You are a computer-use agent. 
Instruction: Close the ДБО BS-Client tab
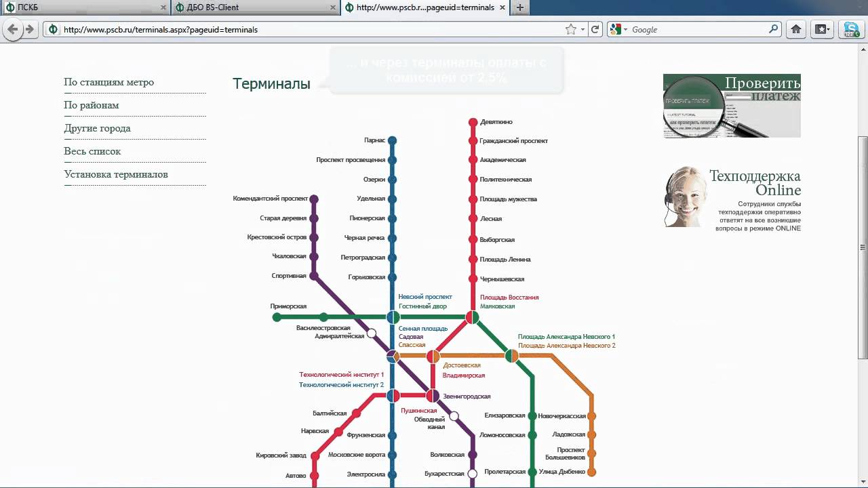point(334,7)
